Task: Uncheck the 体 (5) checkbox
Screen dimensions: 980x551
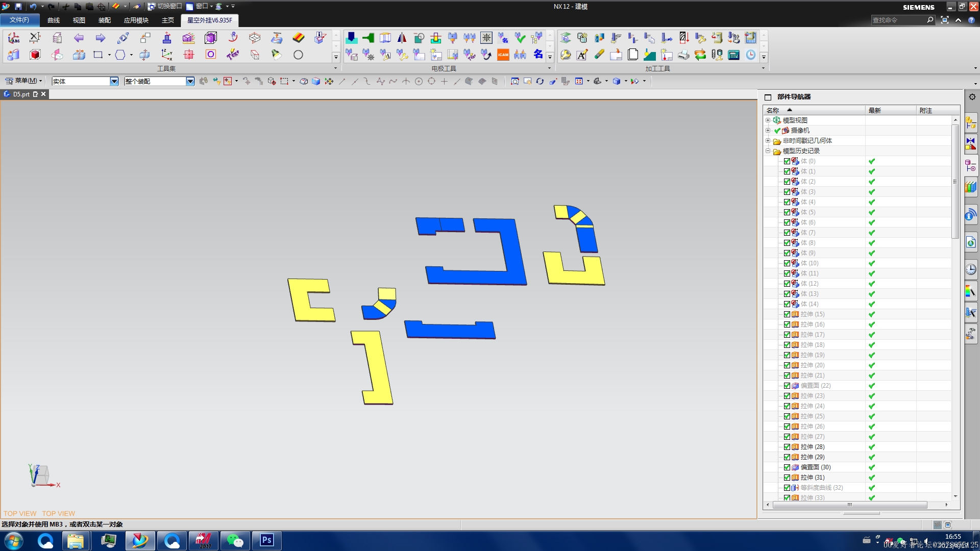Action: pos(787,212)
